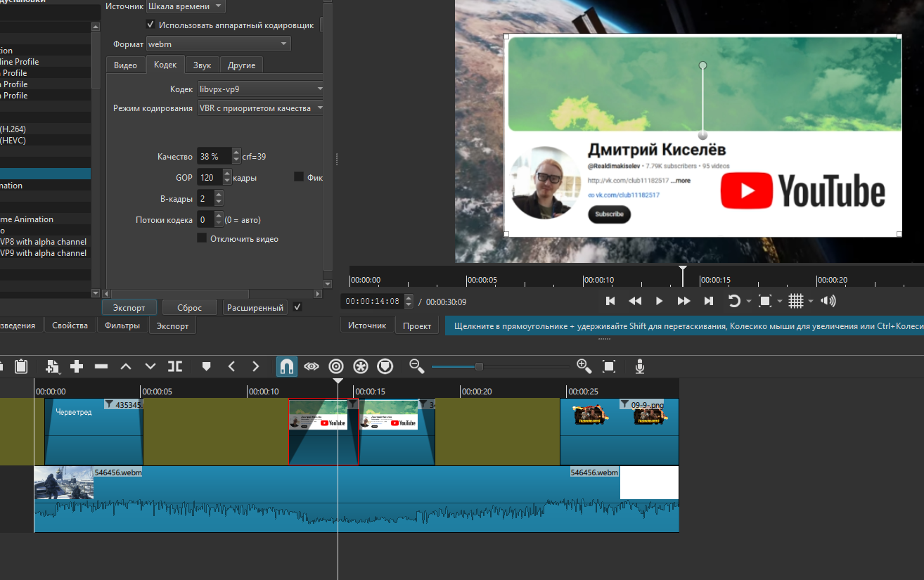
Task: Click the paste icon in timeline toolbar
Action: (21, 366)
